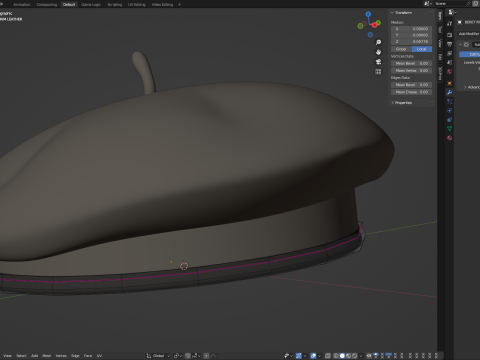Open the Select menu in viewport header

[x=21, y=356]
